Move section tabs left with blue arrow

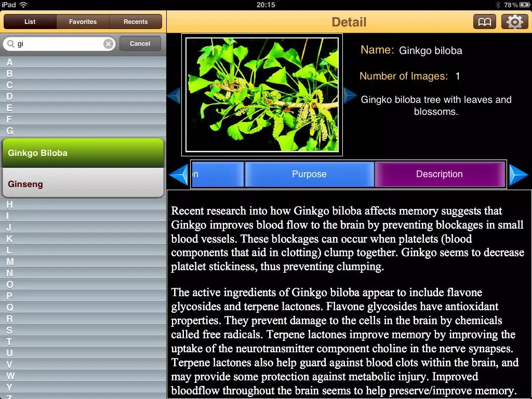pos(179,175)
